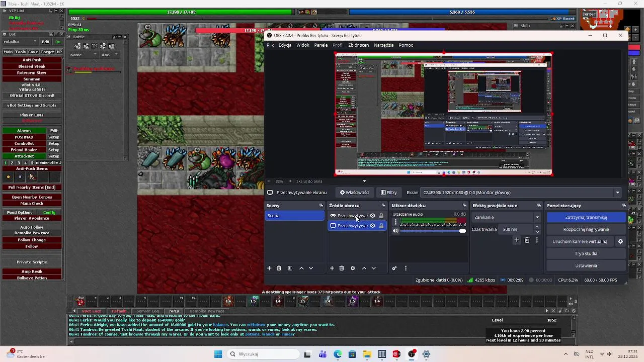Toggle the bot On button
The image size is (644, 362).
[58, 42]
